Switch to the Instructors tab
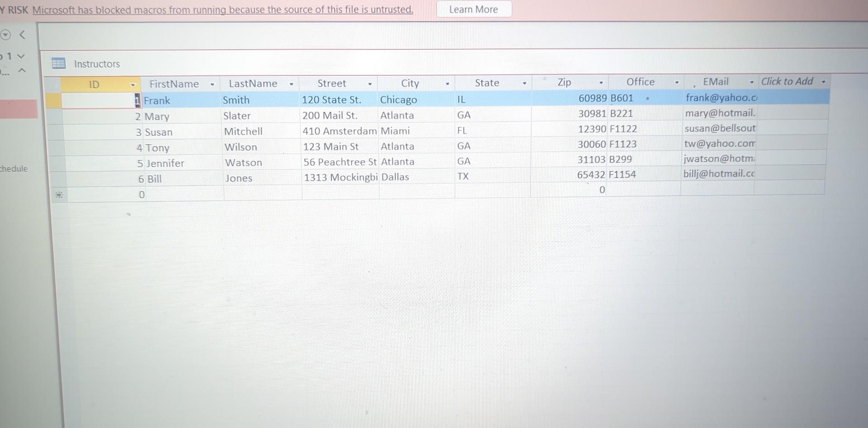Viewport: 868px width, 428px height. pos(96,64)
